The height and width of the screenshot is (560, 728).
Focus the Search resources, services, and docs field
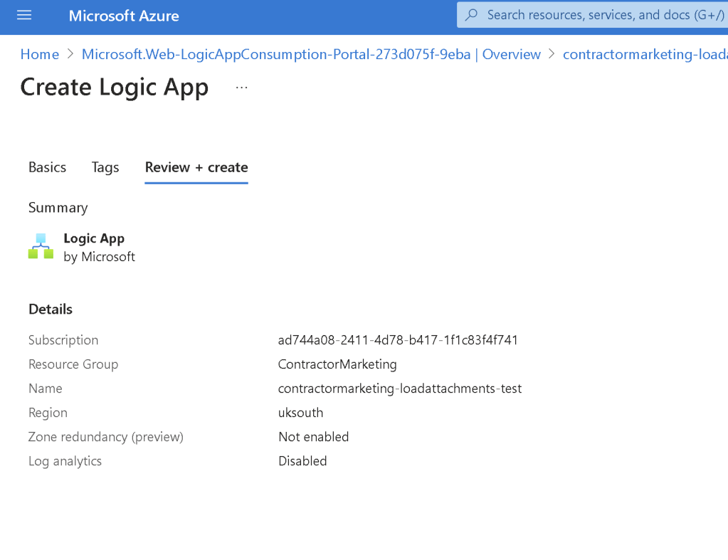[592, 15]
